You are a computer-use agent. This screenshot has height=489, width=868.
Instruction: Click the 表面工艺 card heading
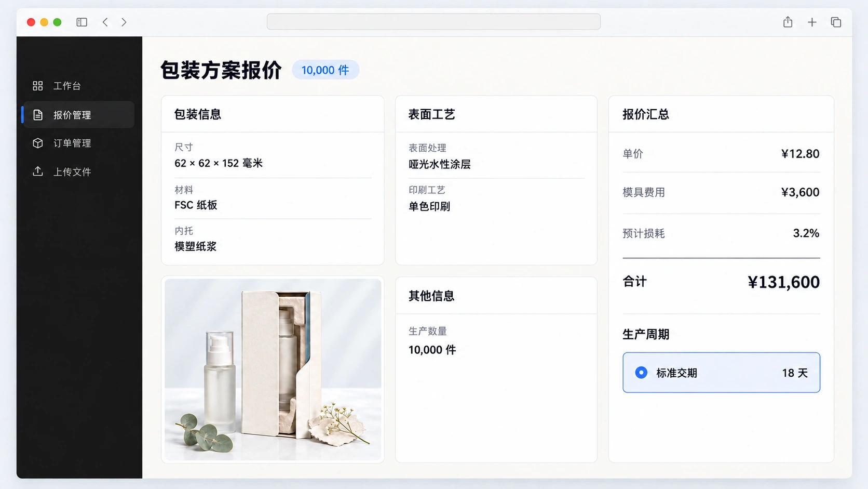431,114
